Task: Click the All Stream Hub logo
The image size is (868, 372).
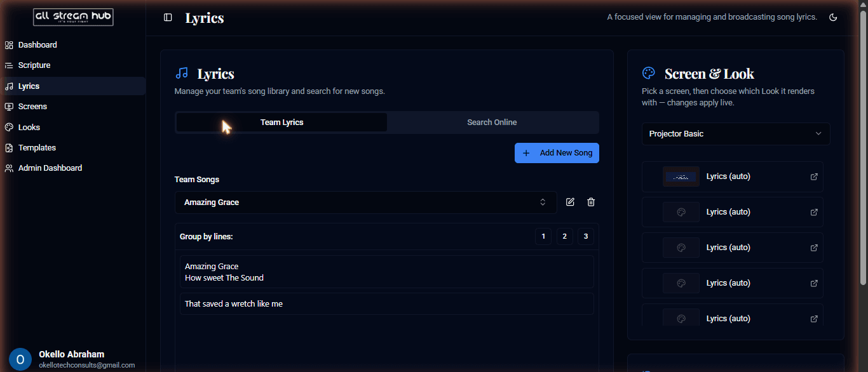Action: [73, 17]
